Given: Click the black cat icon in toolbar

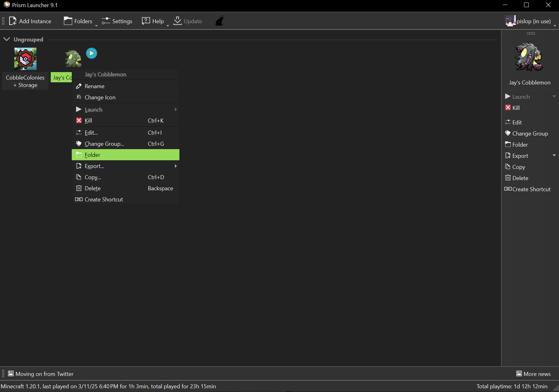Looking at the screenshot, I should point(219,21).
